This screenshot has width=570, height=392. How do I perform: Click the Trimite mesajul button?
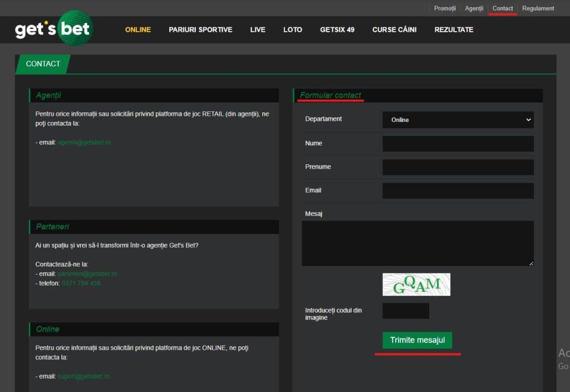click(x=417, y=340)
